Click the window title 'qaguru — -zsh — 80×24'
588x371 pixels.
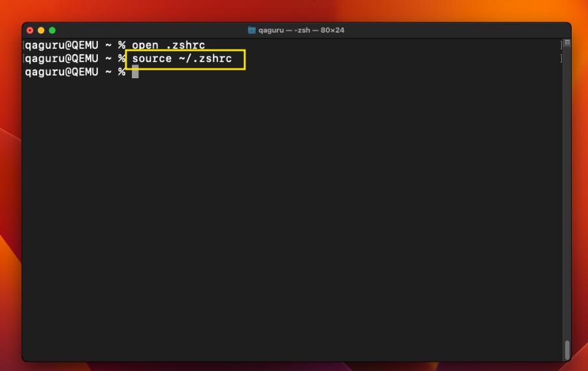301,31
